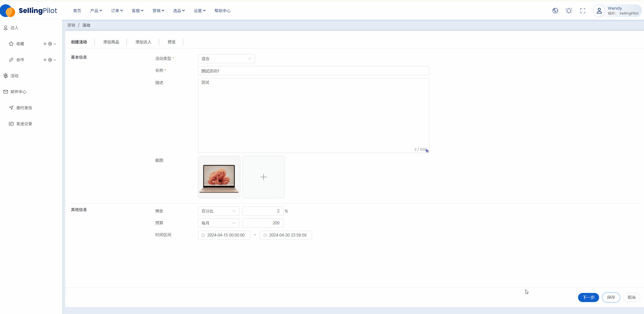This screenshot has width=644, height=314.
Task: Switch to the 添加商品 tab
Action: pyautogui.click(x=111, y=42)
